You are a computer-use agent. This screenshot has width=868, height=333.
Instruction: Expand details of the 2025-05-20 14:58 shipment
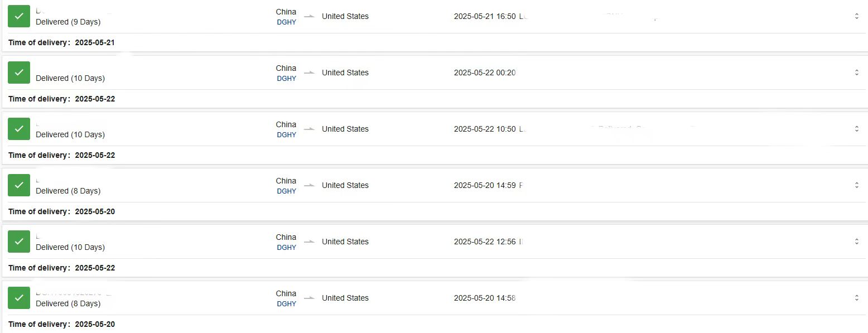click(x=857, y=298)
